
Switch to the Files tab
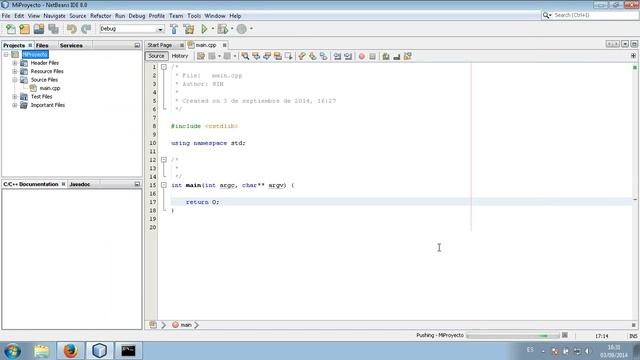[42, 45]
